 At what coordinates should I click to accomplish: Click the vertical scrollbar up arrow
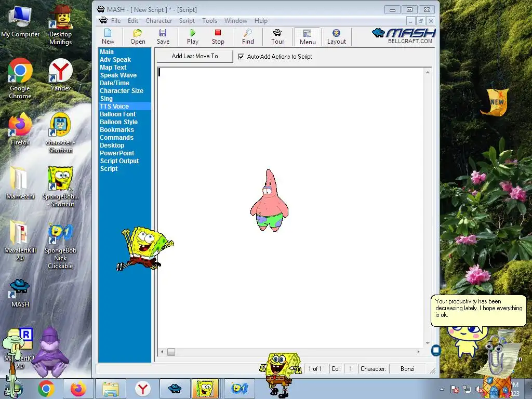pyautogui.click(x=428, y=72)
